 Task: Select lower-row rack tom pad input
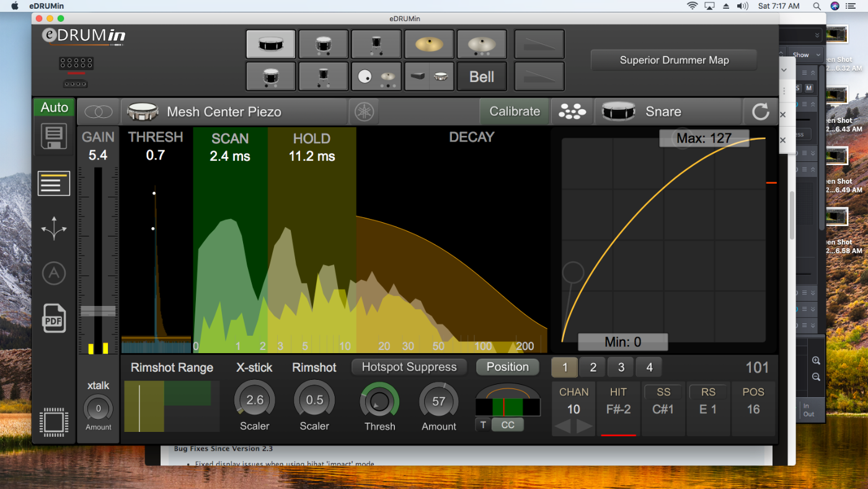[x=271, y=76]
